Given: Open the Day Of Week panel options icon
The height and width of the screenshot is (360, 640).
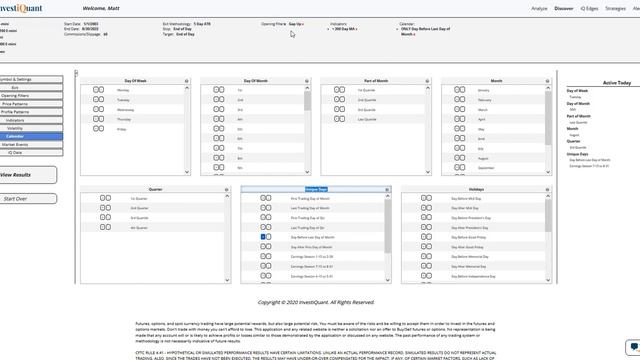Looking at the screenshot, I should (187, 81).
